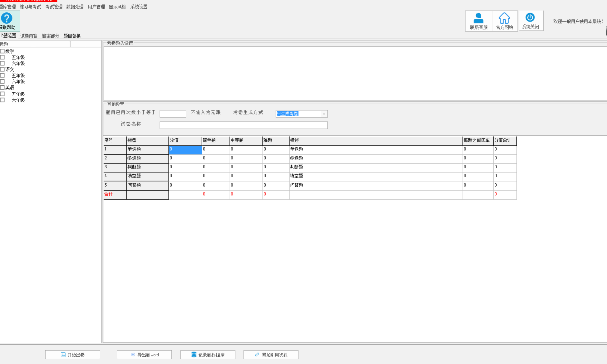
Task: Open the 考试管理 menu
Action: pyautogui.click(x=53, y=7)
